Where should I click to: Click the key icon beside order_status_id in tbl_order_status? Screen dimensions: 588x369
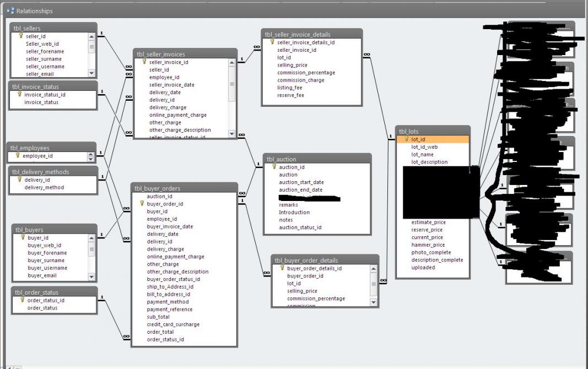pos(22,300)
